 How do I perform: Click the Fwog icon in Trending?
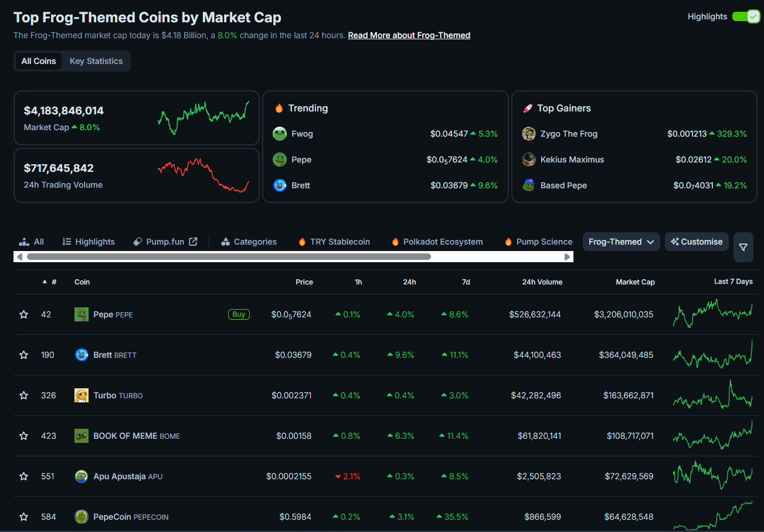pos(280,134)
